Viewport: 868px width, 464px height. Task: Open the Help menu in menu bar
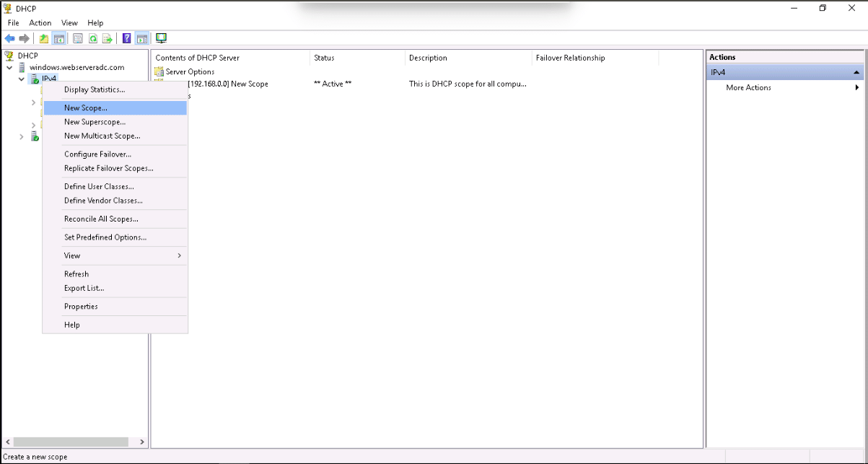pos(95,23)
